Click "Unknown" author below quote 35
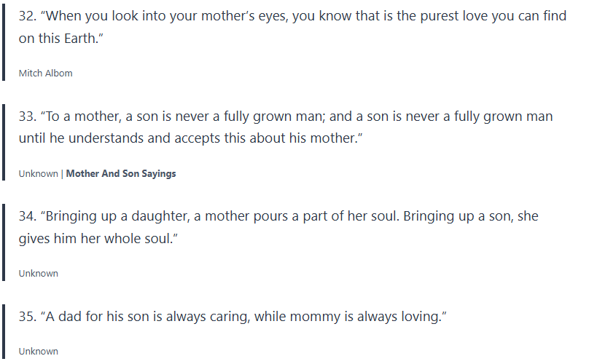This screenshot has height=364, width=589. pyautogui.click(x=39, y=352)
